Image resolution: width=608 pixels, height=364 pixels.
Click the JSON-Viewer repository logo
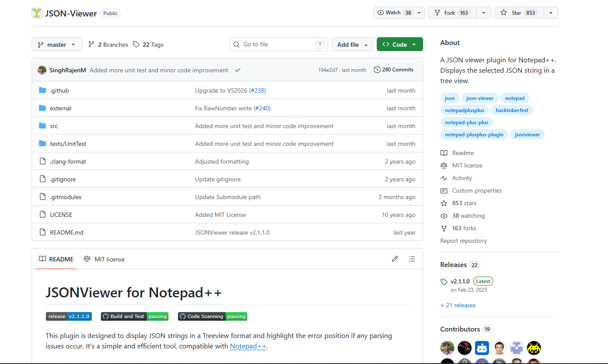(37, 13)
